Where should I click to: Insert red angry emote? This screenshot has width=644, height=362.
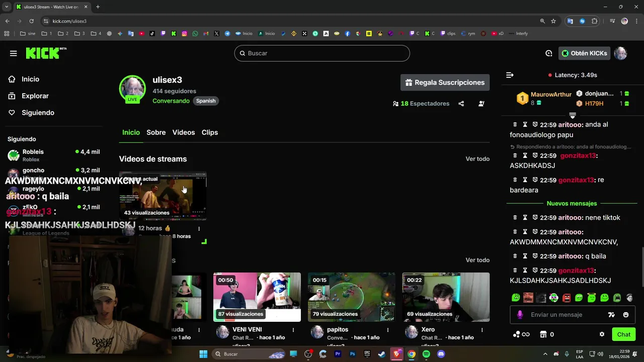(x=567, y=298)
